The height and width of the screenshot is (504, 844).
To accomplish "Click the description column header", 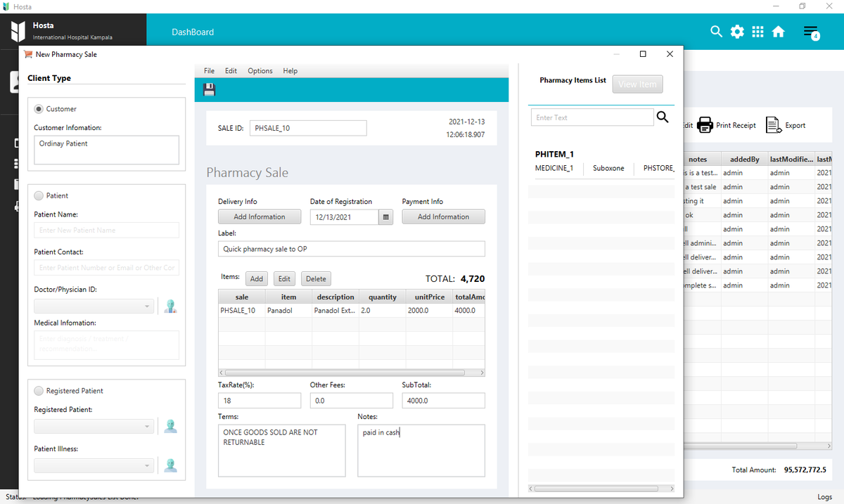I will tap(335, 297).
